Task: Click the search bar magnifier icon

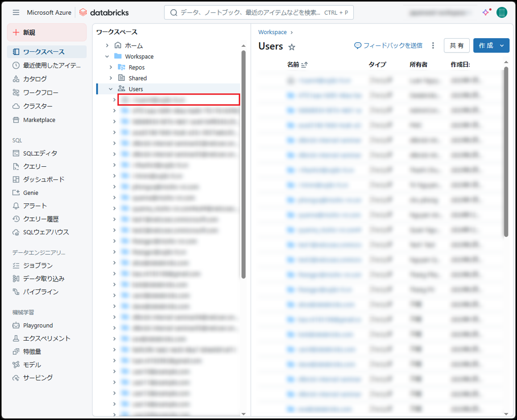Action: coord(174,13)
